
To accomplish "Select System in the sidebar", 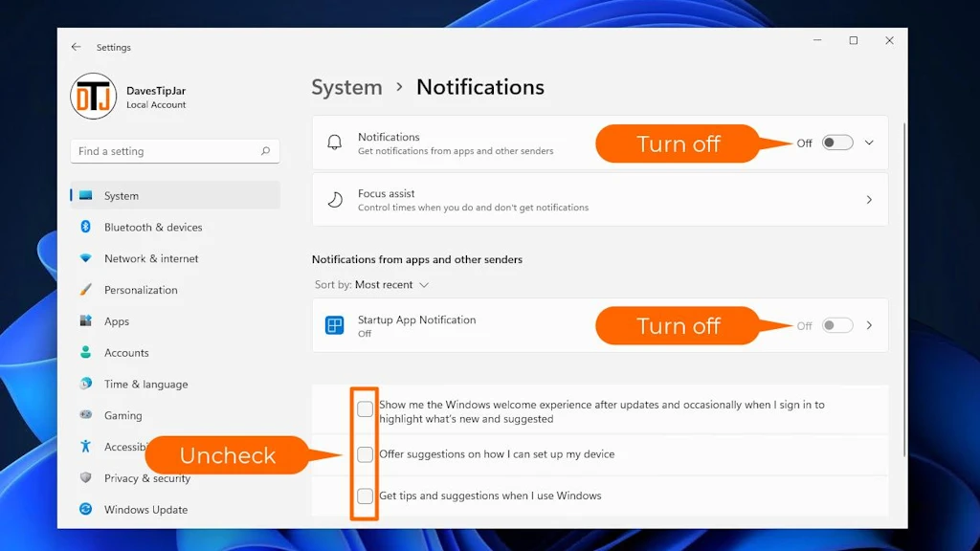I will 175,195.
